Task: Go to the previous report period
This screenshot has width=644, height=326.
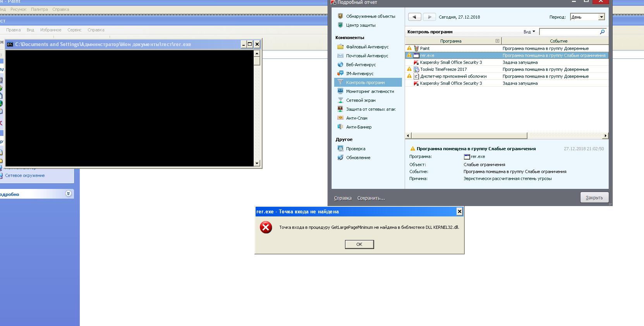Action: pos(414,17)
